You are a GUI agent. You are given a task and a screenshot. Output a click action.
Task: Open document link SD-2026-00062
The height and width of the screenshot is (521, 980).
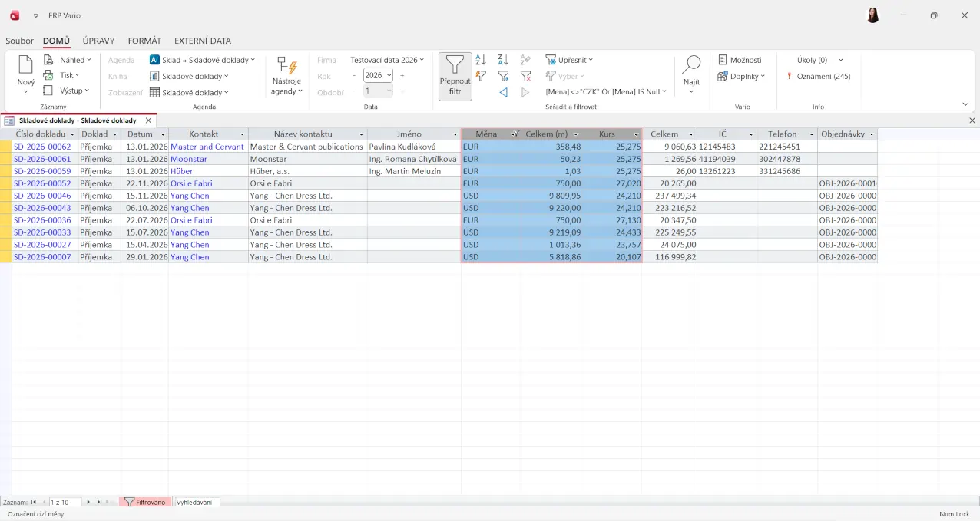pyautogui.click(x=42, y=147)
